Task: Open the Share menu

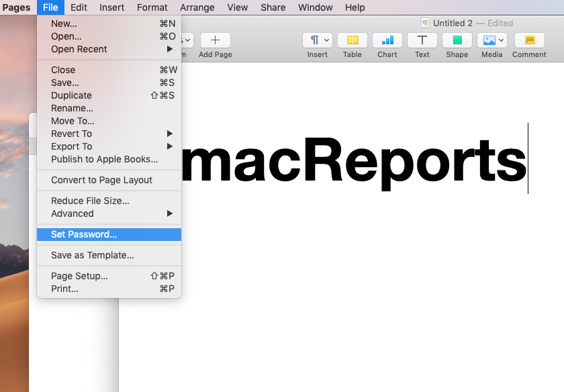Action: tap(273, 7)
